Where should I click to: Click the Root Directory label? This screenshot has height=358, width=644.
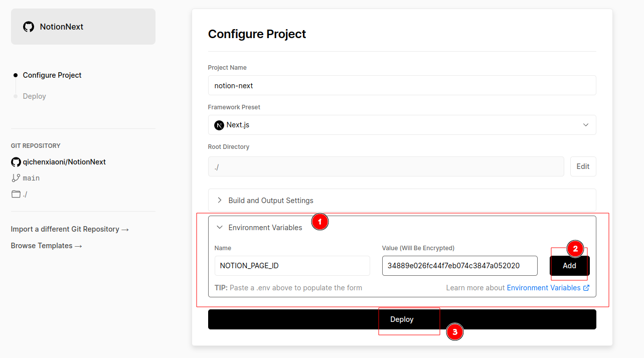[229, 147]
